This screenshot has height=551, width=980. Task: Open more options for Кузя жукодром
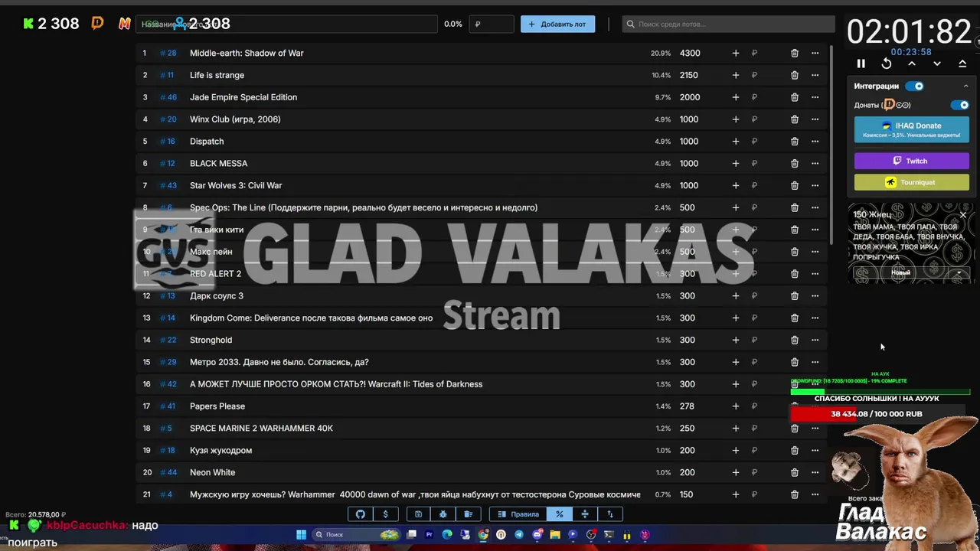pyautogui.click(x=815, y=450)
